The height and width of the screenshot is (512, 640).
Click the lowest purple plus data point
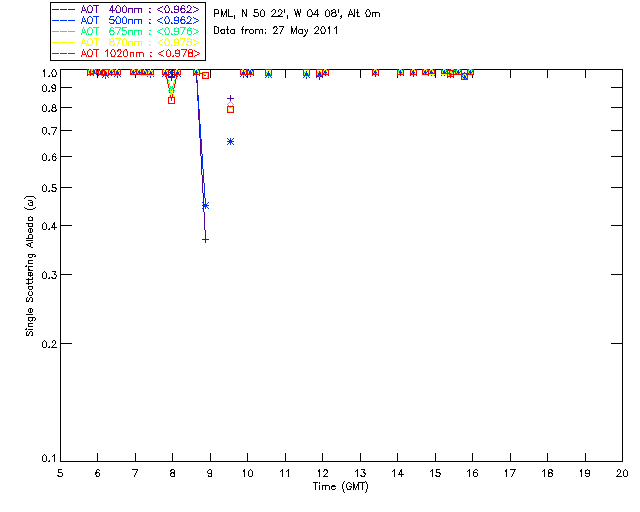[205, 240]
